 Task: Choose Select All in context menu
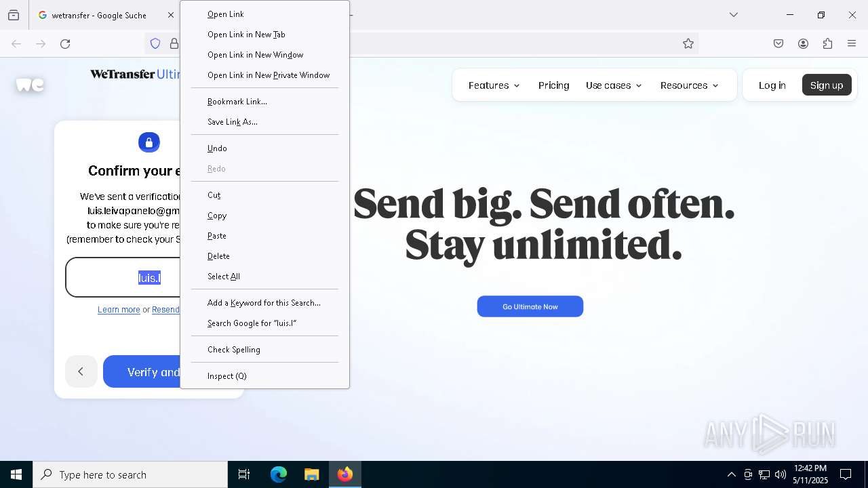coord(264,277)
